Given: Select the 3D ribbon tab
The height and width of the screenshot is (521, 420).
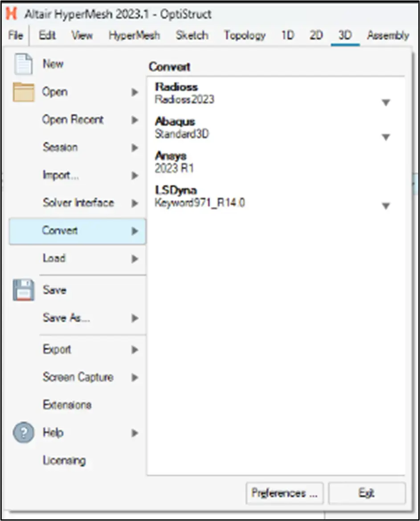Looking at the screenshot, I should coord(345,35).
